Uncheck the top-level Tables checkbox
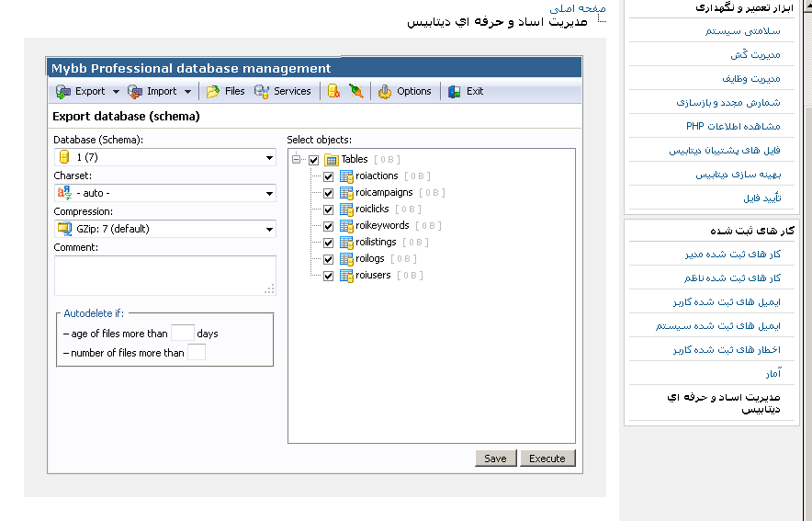 coord(314,160)
